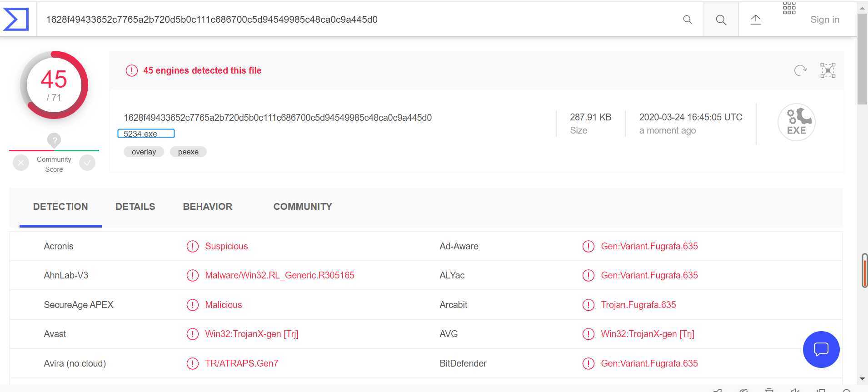868x392 pixels.
Task: Click the magnifier inside the search field
Action: click(688, 20)
